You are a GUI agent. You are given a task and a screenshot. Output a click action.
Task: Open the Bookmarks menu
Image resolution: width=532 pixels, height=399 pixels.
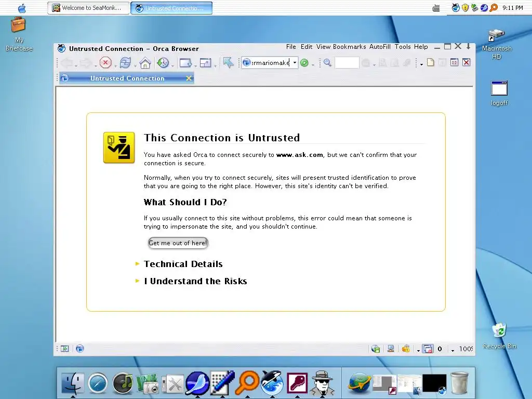point(350,47)
